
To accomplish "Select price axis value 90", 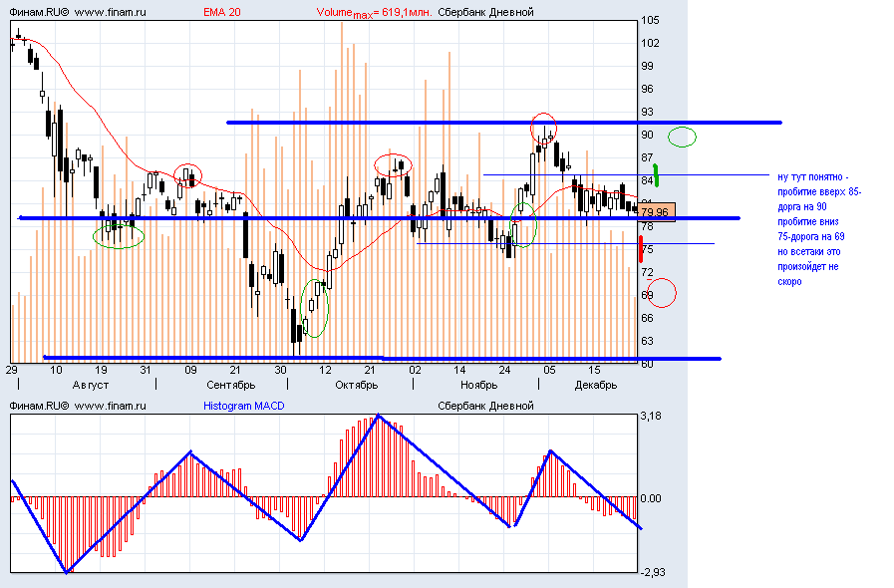I will 647,135.
